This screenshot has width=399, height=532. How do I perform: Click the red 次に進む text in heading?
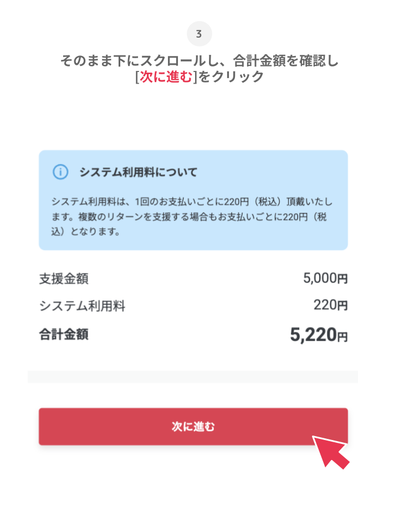tap(166, 77)
